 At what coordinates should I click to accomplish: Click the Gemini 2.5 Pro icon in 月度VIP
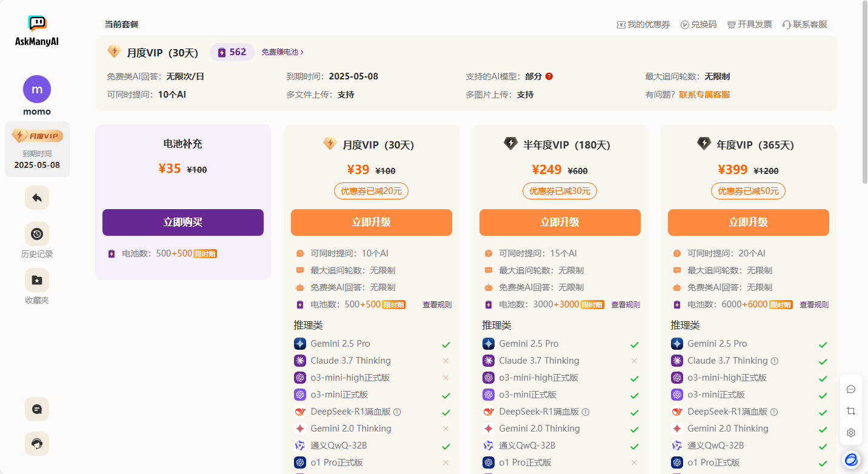coord(300,344)
